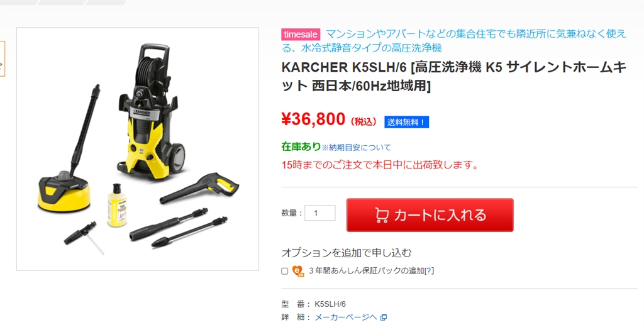Screen dimensions: 644x332
Task: Open the 納期目安について link
Action: pos(356,148)
